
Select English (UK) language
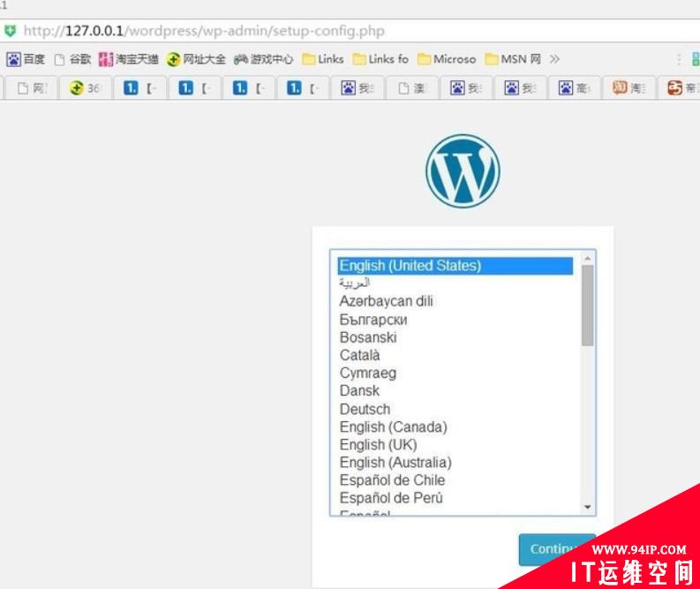tap(455, 445)
